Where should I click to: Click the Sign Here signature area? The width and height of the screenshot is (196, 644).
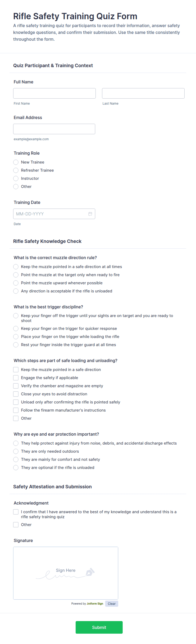point(66,573)
